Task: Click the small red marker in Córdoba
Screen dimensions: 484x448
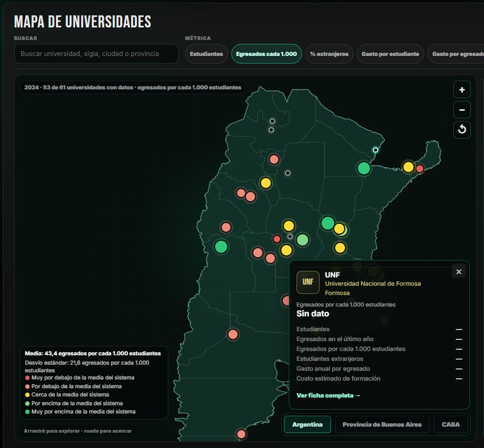Action: pos(277,239)
